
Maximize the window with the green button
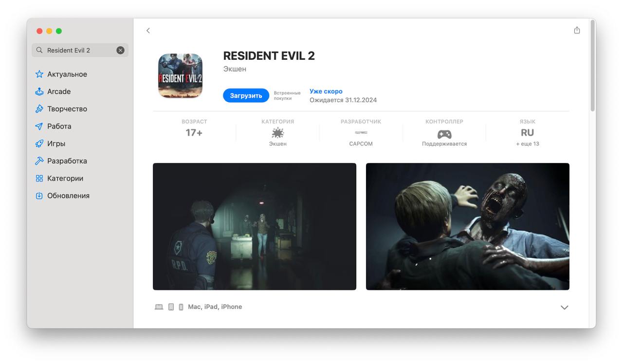(59, 31)
